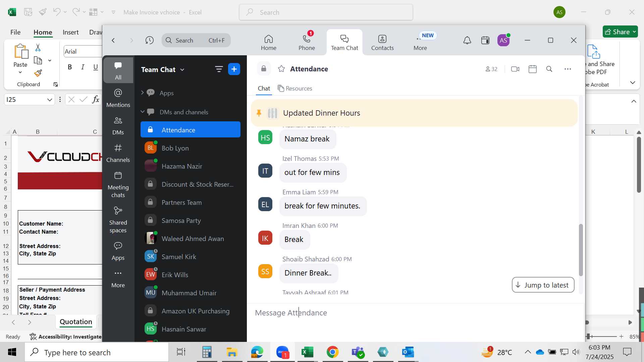Open Zoom Phone tab
The width and height of the screenshot is (644, 362).
pyautogui.click(x=307, y=43)
